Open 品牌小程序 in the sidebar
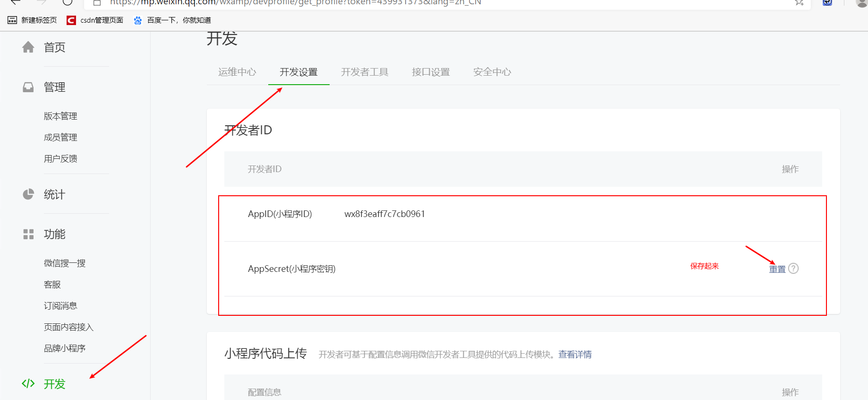The image size is (868, 400). coord(65,348)
